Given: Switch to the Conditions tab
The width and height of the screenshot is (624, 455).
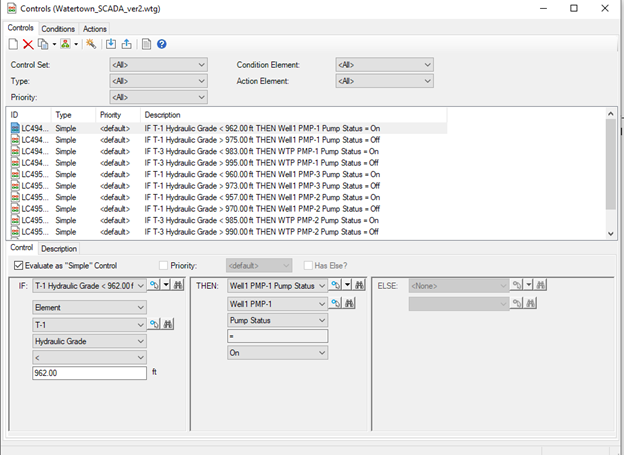Looking at the screenshot, I should point(58,29).
